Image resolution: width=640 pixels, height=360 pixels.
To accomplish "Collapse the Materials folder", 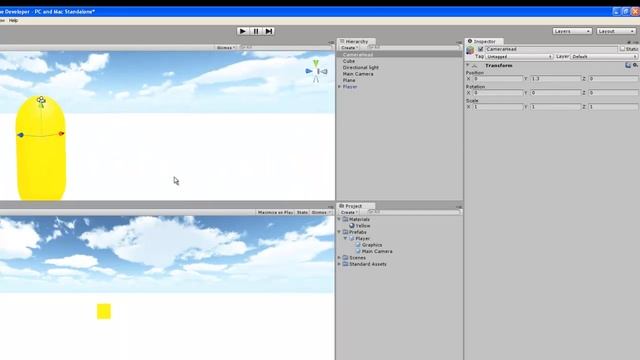I will (339, 219).
